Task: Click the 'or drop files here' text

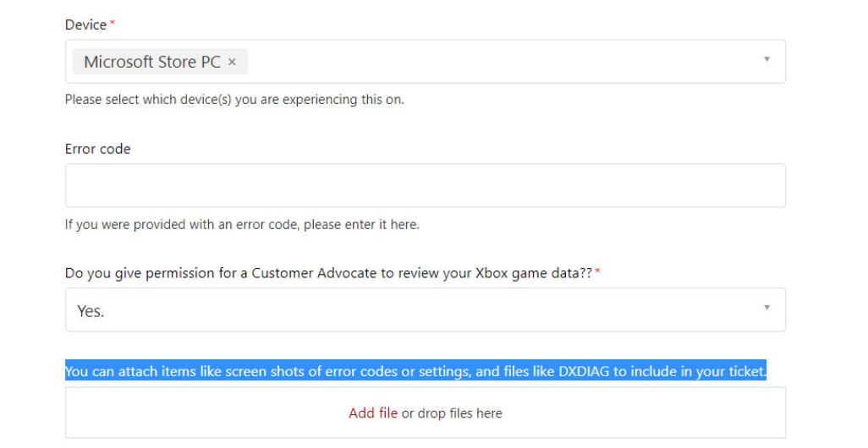Action: (x=452, y=413)
